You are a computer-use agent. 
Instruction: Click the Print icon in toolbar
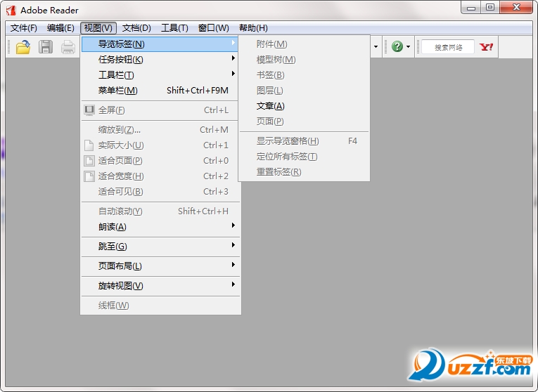pyautogui.click(x=68, y=47)
